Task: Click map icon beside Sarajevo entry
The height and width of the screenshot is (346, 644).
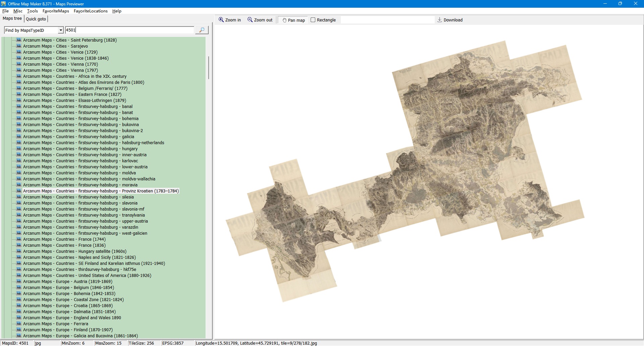Action: click(x=19, y=46)
